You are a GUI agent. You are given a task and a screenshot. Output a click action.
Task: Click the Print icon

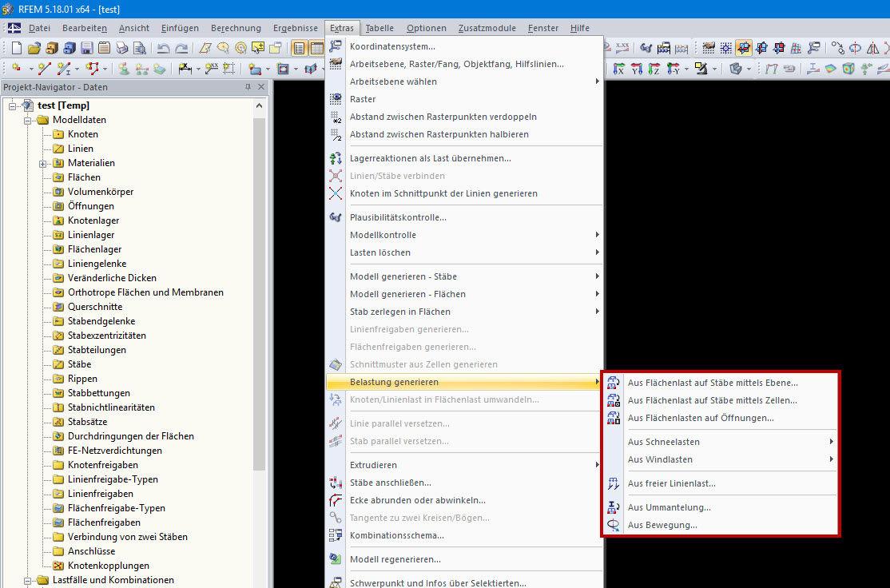[x=120, y=47]
